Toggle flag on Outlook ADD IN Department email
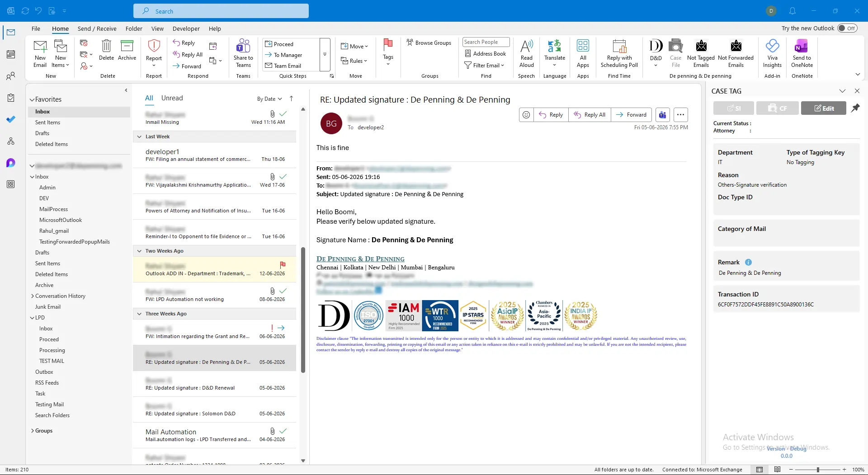868x475 pixels. (x=283, y=264)
